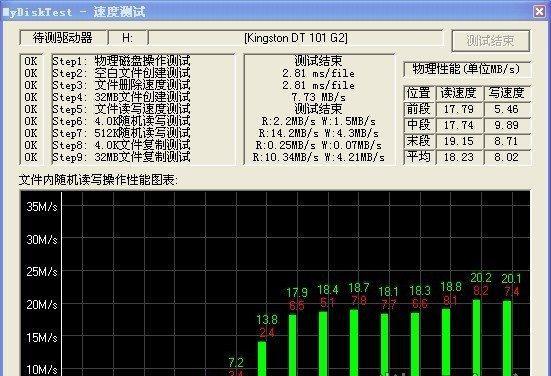Select the Step9: 32MB文件复制测试 row

[121, 157]
